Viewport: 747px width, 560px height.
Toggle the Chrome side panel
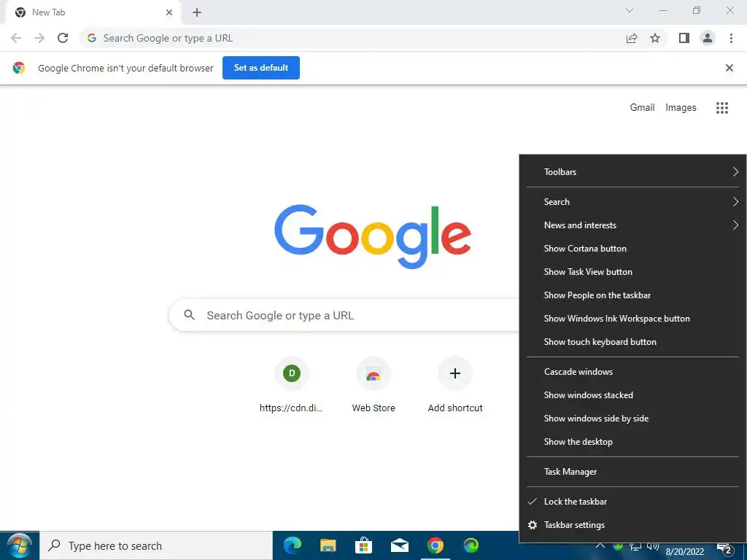(684, 38)
